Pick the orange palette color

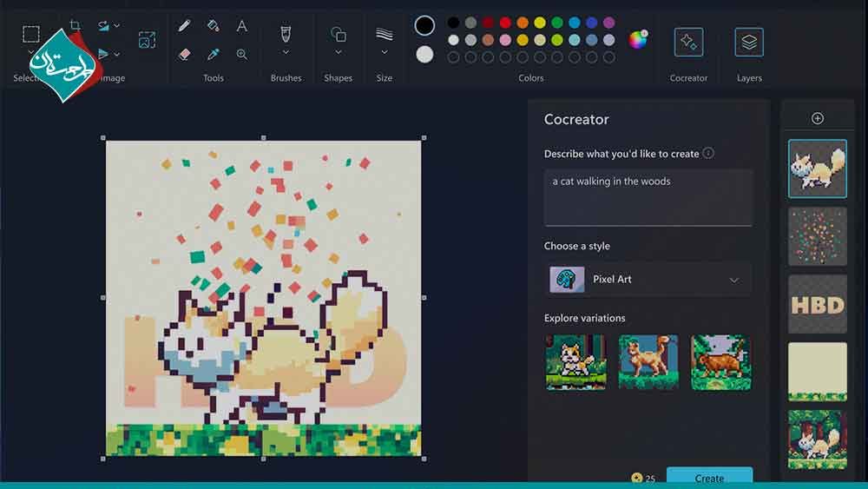(523, 23)
